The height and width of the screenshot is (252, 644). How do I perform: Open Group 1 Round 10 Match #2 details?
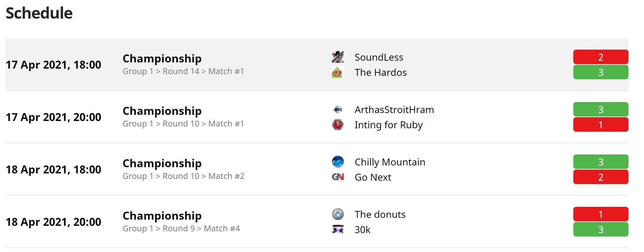[x=183, y=176]
